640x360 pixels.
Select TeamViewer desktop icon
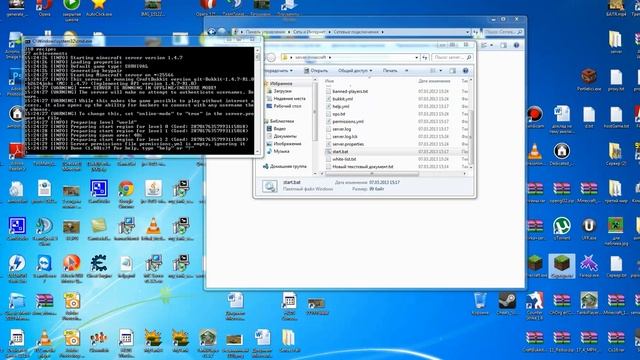coord(44,269)
